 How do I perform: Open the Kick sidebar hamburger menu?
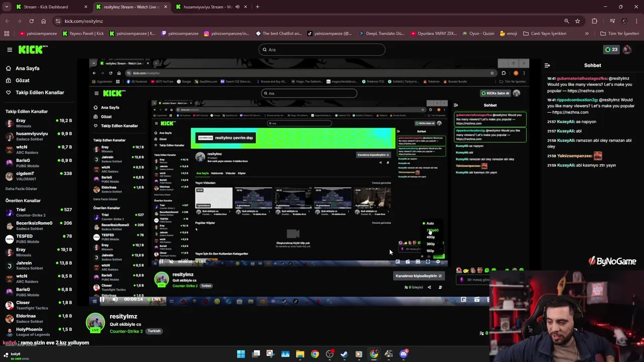10,49
